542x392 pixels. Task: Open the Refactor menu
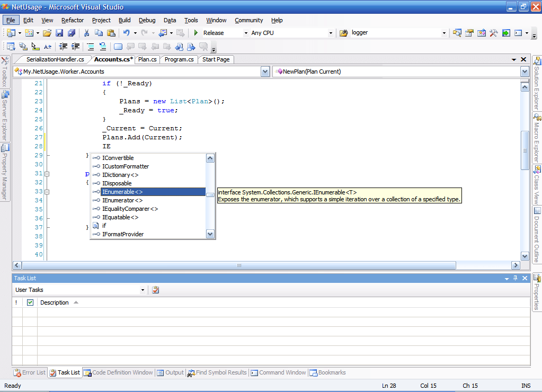pos(73,20)
